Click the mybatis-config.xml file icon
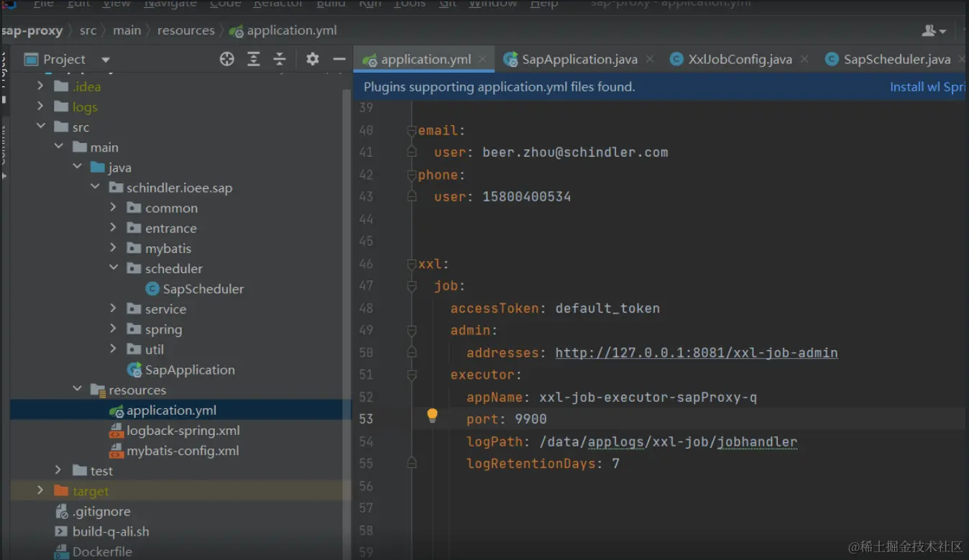 point(116,451)
